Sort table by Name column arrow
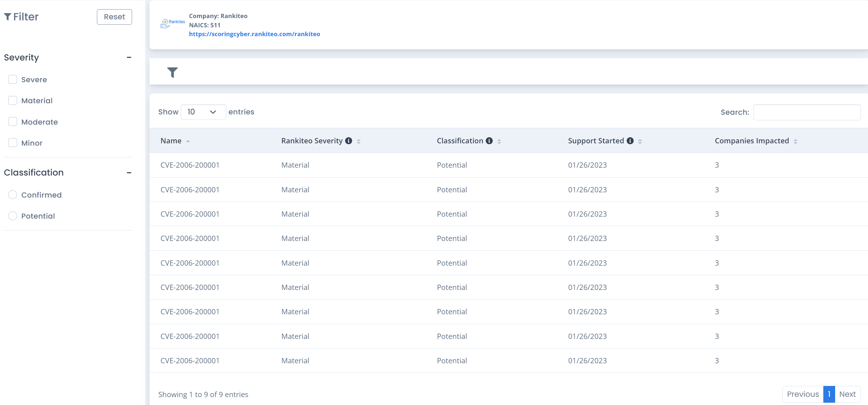Screen dimensions: 868x405 188,141
